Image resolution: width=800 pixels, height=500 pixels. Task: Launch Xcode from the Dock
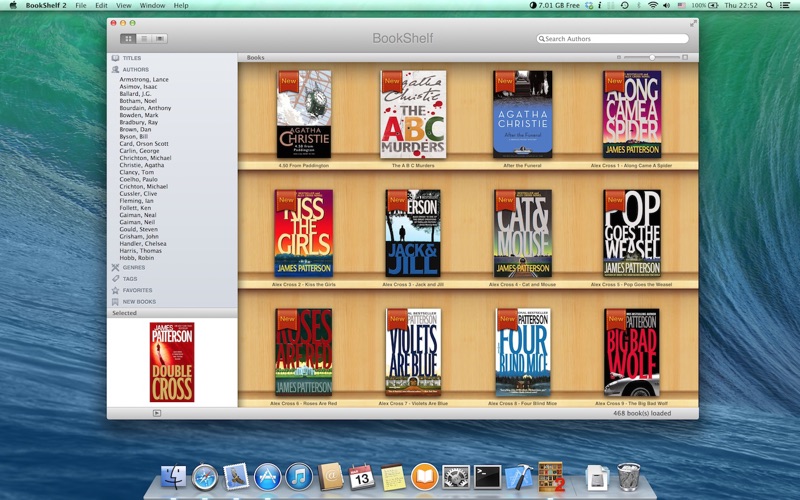[519, 477]
